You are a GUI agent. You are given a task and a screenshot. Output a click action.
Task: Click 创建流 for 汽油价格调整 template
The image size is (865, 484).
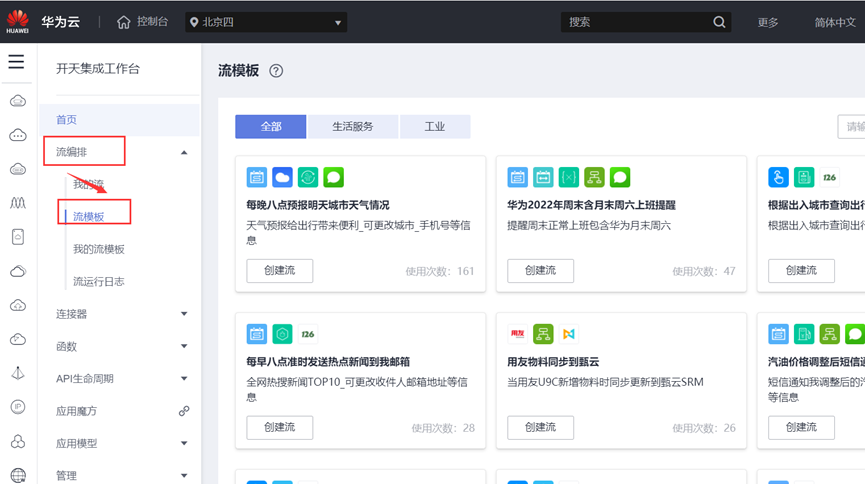801,427
